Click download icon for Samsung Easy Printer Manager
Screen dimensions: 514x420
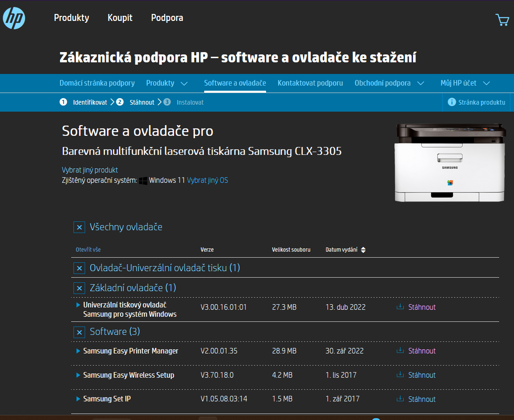tap(400, 351)
